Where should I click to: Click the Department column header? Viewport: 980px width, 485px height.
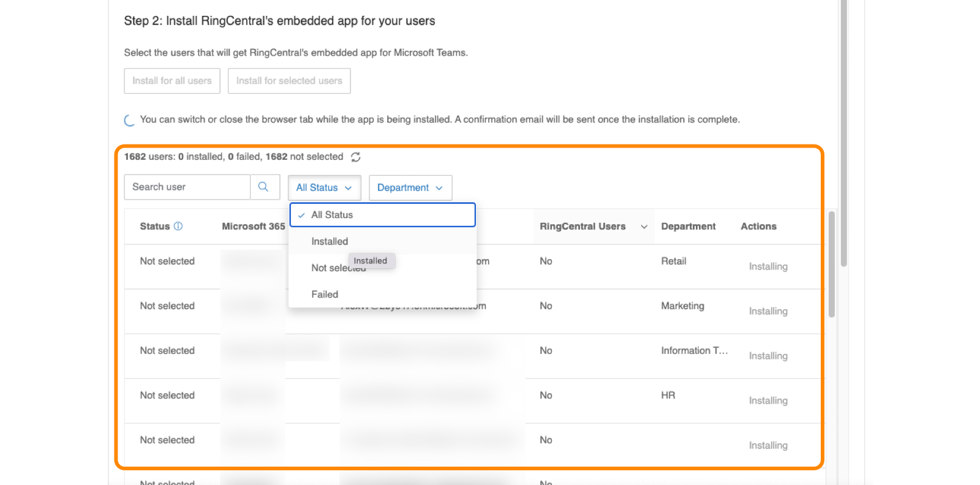[x=688, y=226]
